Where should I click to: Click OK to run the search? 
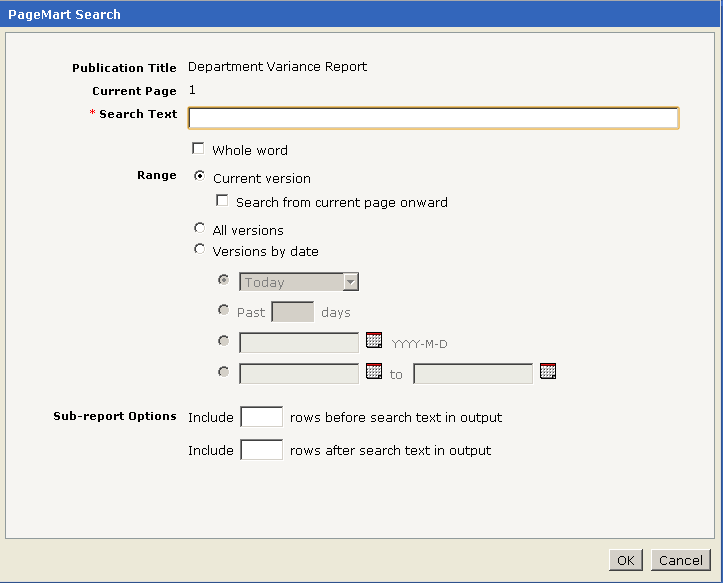(626, 560)
